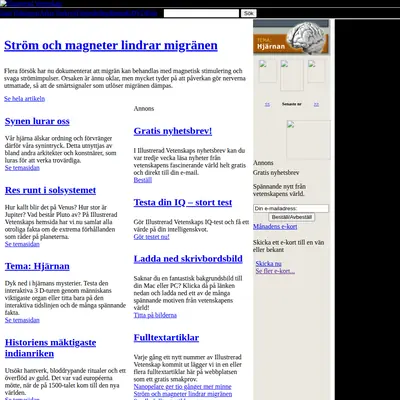The width and height of the screenshot is (400, 400).
Task: Select the Spännande nytt från vetenskapens värld text
Action: tap(279, 190)
